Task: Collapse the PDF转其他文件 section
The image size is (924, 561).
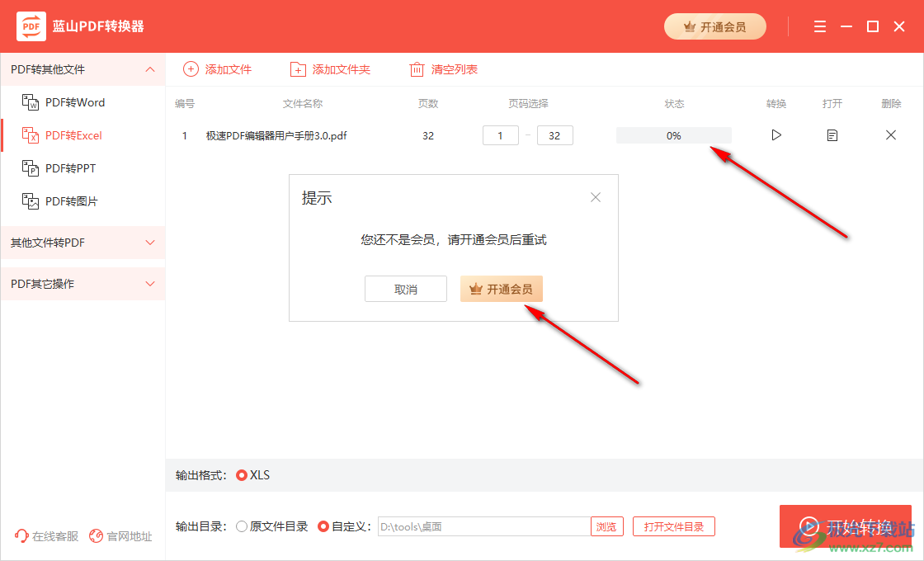Action: click(x=150, y=69)
